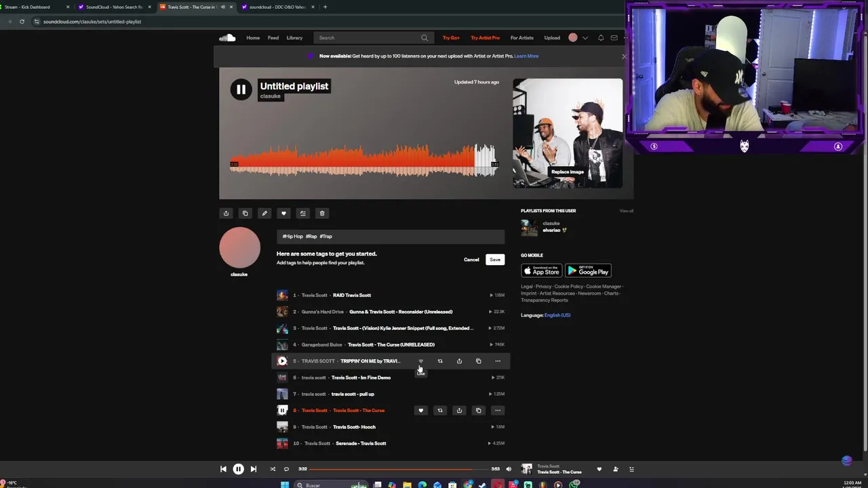Click the copy playlist link icon
This screenshot has height=488, width=868.
245,213
